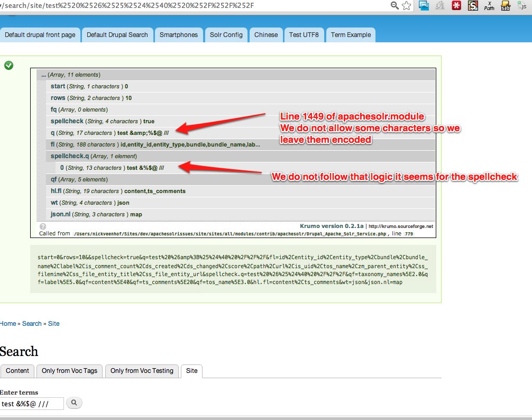Switch to the Default Drupal Search tab
Image resolution: width=532 pixels, height=420 pixels.
(117, 34)
